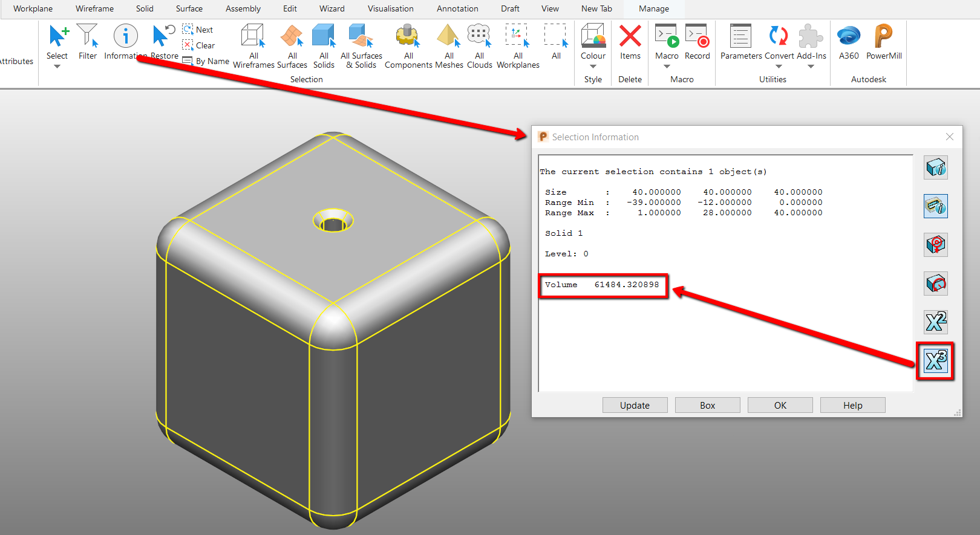Viewport: 980px width, 535px height.
Task: Click the X³ volume icon
Action: coord(936,361)
